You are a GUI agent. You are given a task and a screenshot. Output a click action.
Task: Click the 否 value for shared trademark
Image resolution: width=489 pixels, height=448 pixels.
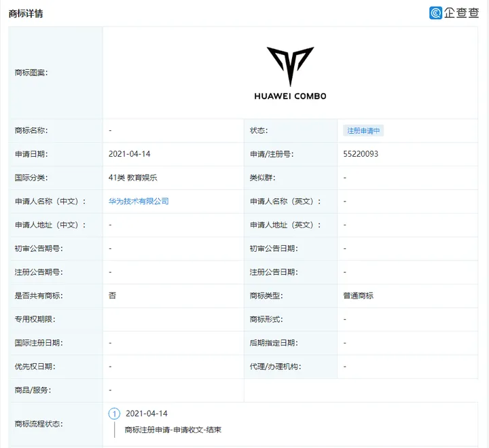[112, 296]
